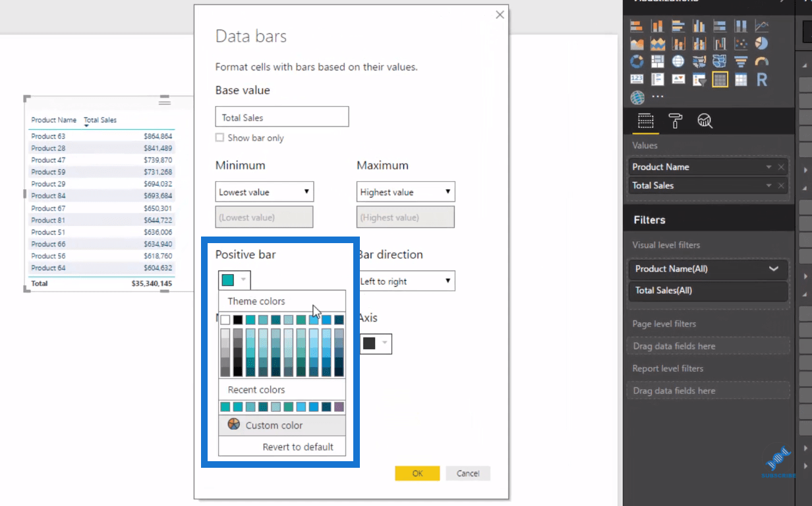Select the gauge visual
The height and width of the screenshot is (506, 812).
762,62
